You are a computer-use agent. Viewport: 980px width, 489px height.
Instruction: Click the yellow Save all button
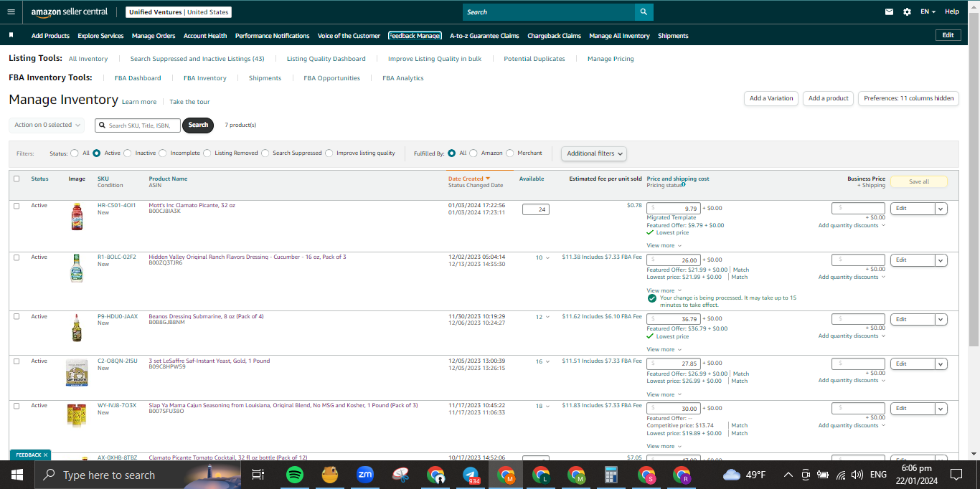pos(919,182)
